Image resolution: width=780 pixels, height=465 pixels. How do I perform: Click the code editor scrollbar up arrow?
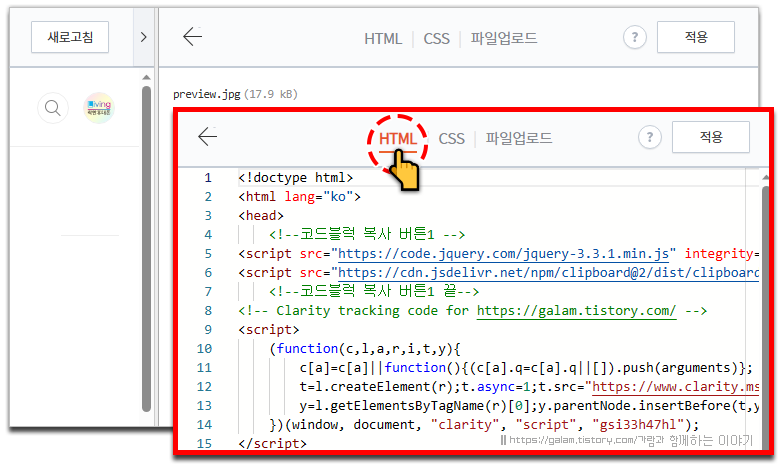pos(765,178)
